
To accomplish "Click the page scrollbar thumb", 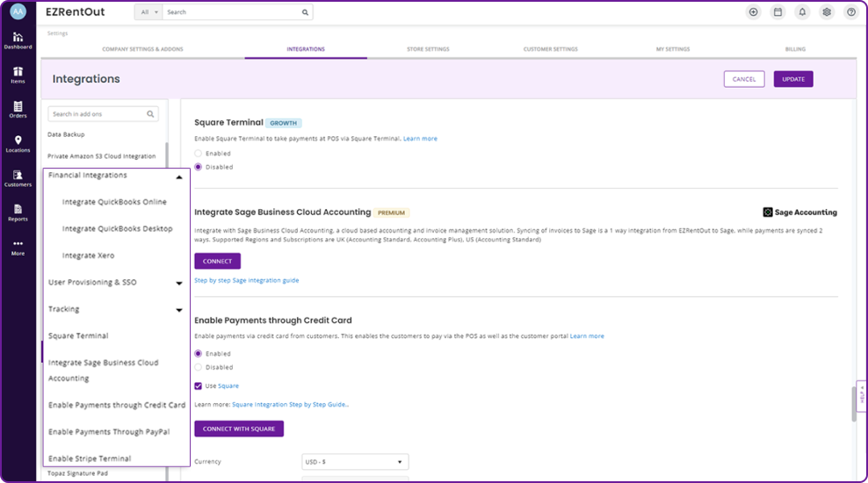I will coord(854,404).
